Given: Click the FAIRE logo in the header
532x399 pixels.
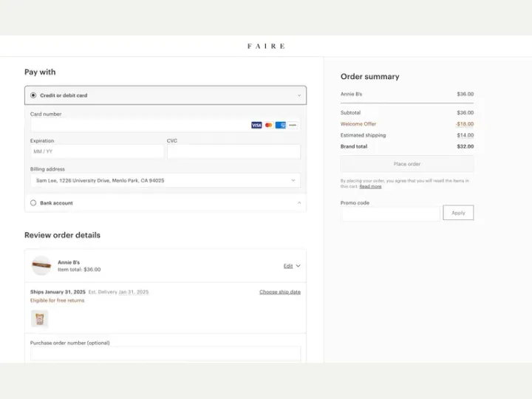Looking at the screenshot, I should pyautogui.click(x=266, y=46).
